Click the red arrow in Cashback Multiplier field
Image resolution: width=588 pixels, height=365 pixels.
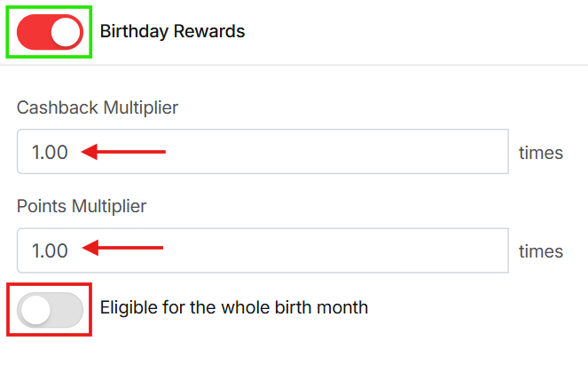124,152
